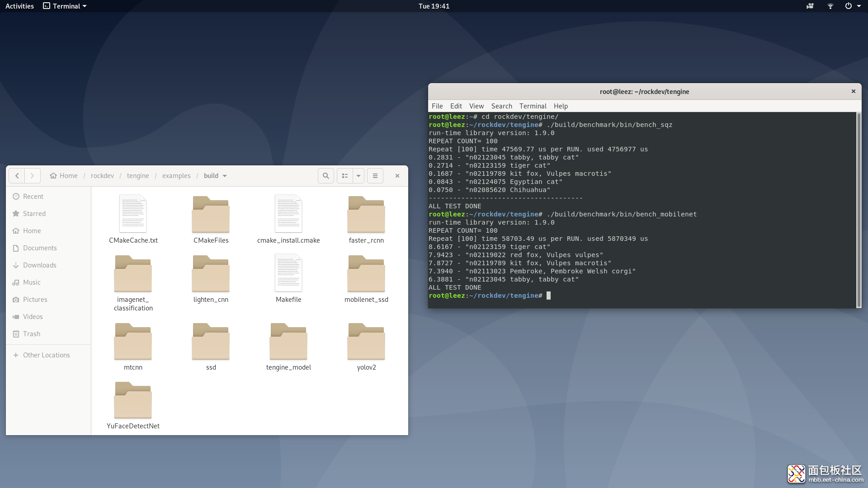
Task: Click the tengine_model folder icon
Action: (x=288, y=343)
